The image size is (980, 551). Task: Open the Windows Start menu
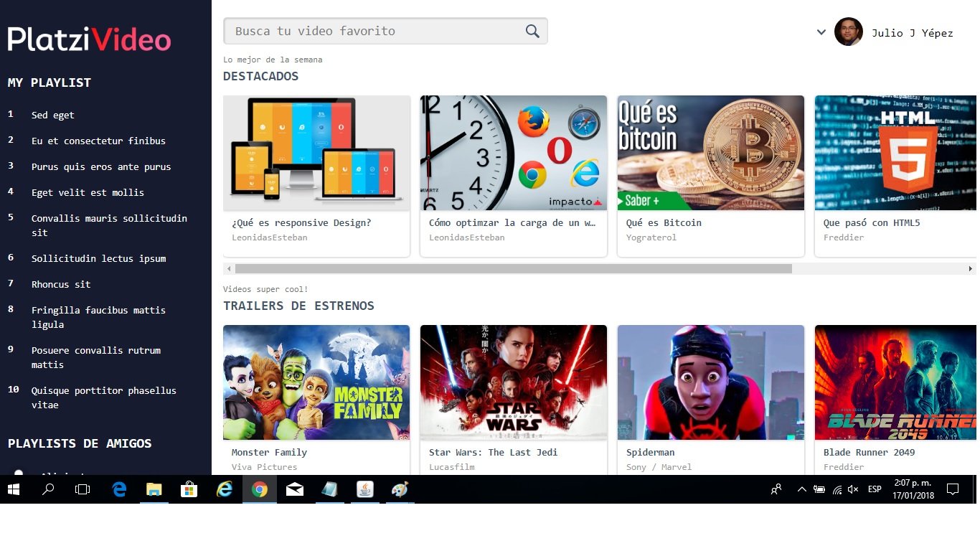click(x=13, y=489)
